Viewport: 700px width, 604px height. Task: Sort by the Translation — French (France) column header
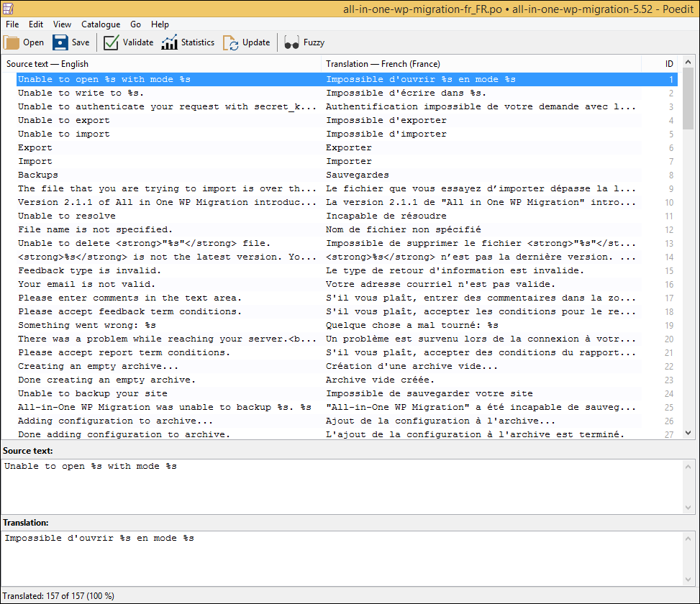[481, 64]
